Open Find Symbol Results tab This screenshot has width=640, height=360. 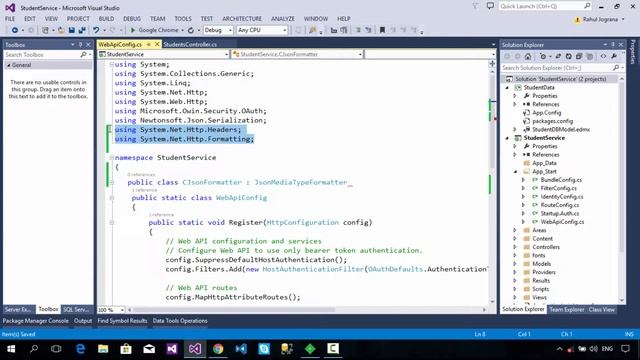tap(122, 321)
